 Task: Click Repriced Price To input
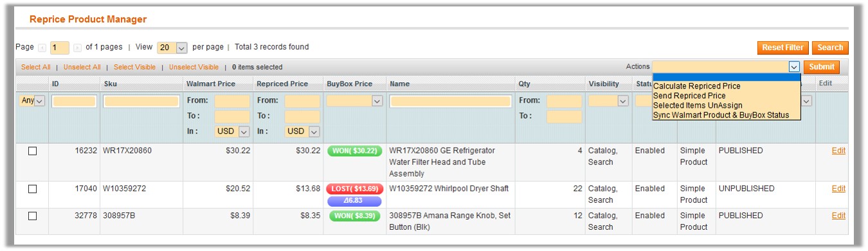(x=302, y=116)
